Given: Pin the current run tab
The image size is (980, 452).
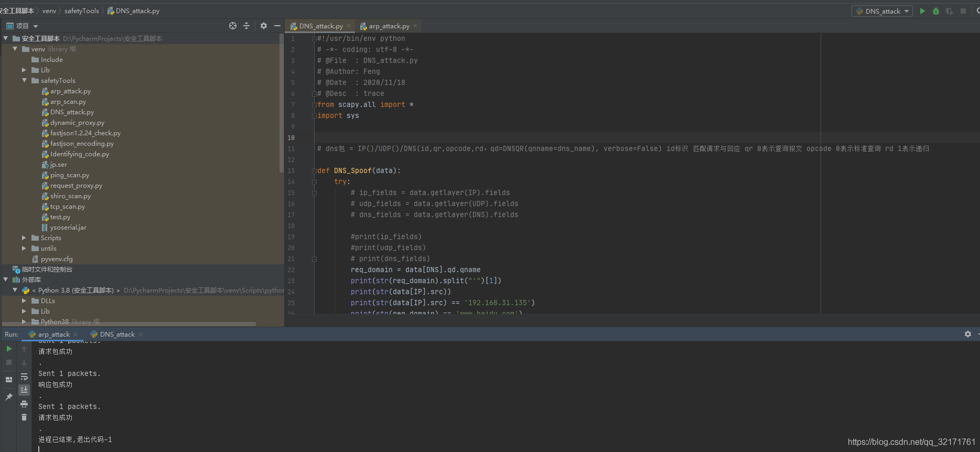Looking at the screenshot, I should pyautogui.click(x=9, y=397).
